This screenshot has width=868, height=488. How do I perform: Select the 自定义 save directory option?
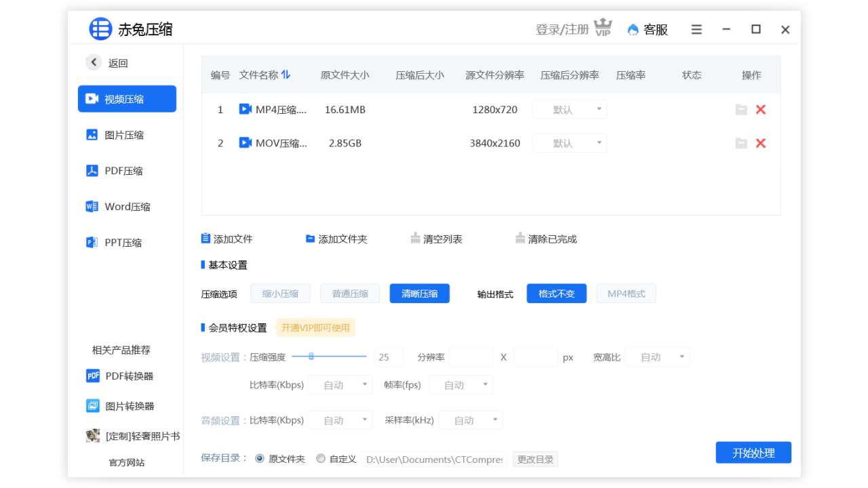point(321,458)
